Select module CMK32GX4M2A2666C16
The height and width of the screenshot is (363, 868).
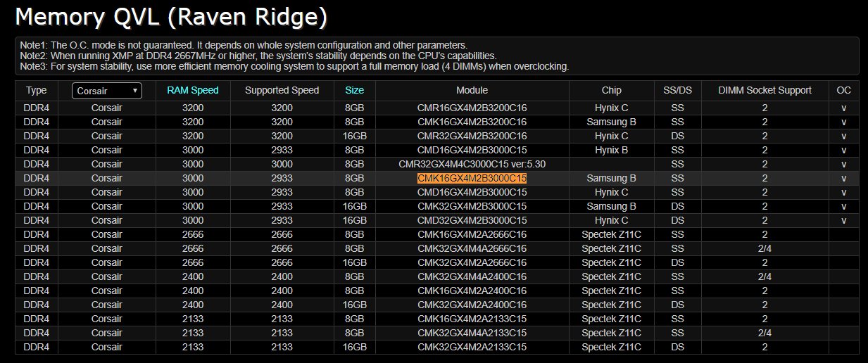(x=472, y=263)
